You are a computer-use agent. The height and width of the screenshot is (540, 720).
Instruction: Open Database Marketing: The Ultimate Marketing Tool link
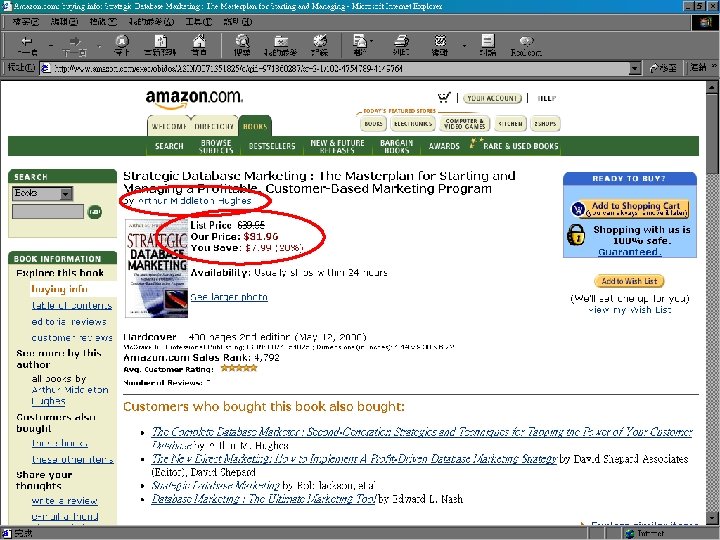click(264, 499)
